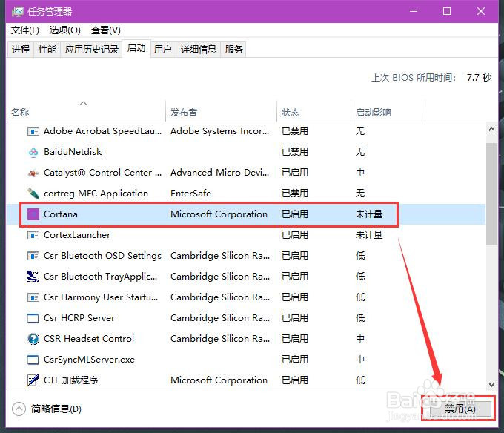The height and width of the screenshot is (433, 504).
Task: Click the CsrSyncMLServer.exe icon
Action: (x=33, y=360)
